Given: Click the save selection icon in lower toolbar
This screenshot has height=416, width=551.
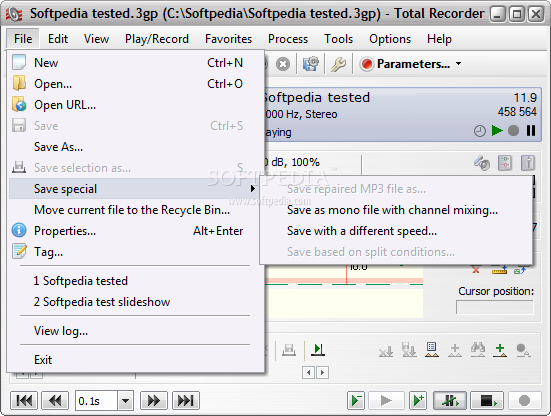Looking at the screenshot, I should 289,350.
